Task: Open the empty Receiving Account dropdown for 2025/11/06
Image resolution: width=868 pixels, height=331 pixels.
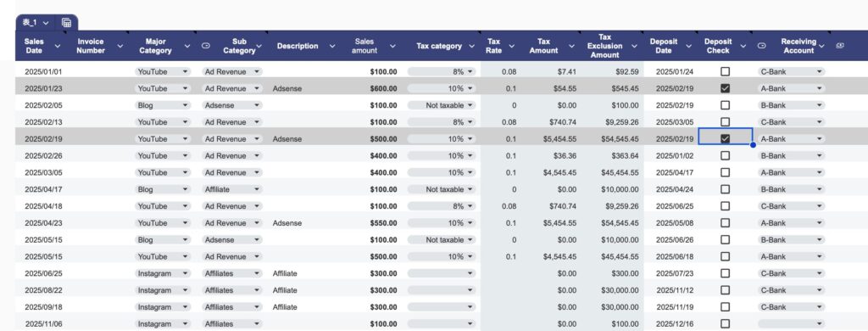Action: click(791, 324)
